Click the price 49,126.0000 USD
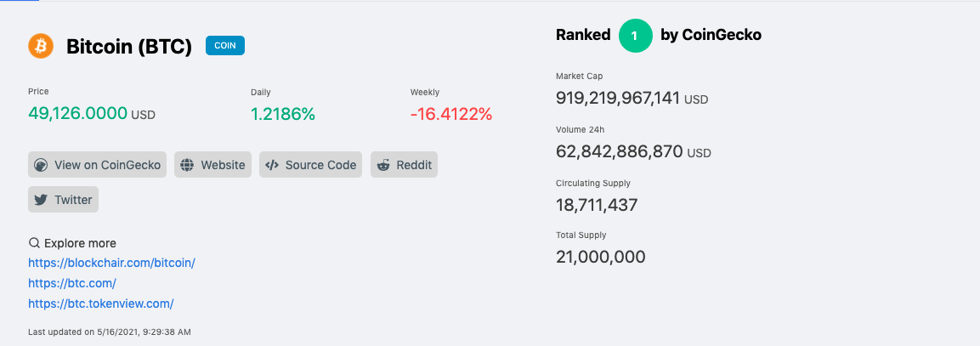 [x=92, y=114]
